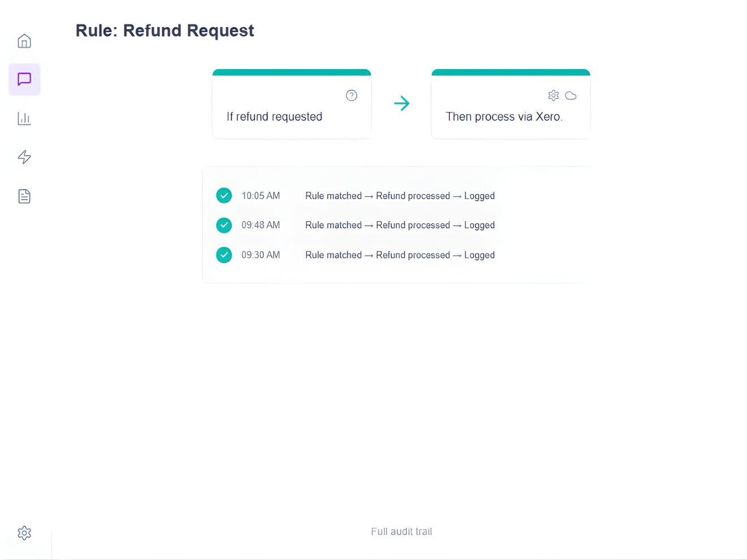This screenshot has height=560, width=747.
Task: Open the document logs sidebar icon
Action: pyautogui.click(x=24, y=196)
